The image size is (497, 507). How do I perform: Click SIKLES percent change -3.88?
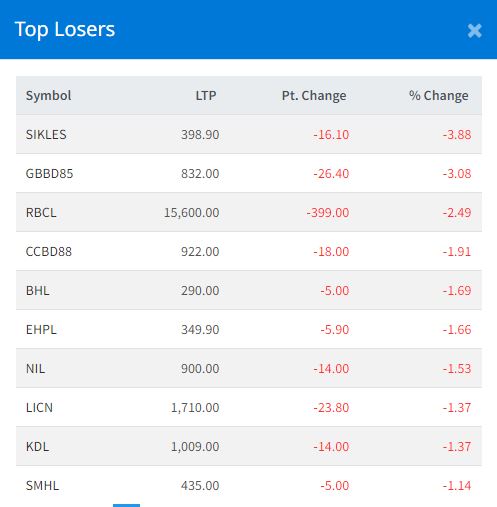coord(457,135)
